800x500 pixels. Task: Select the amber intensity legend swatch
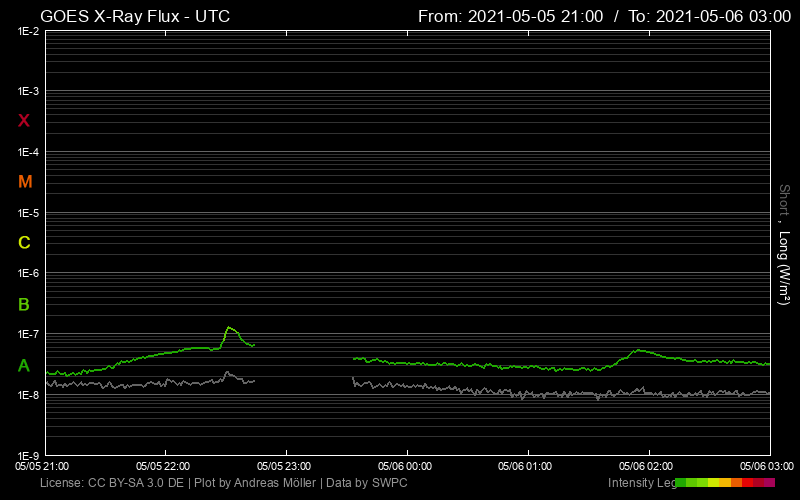[x=725, y=482]
